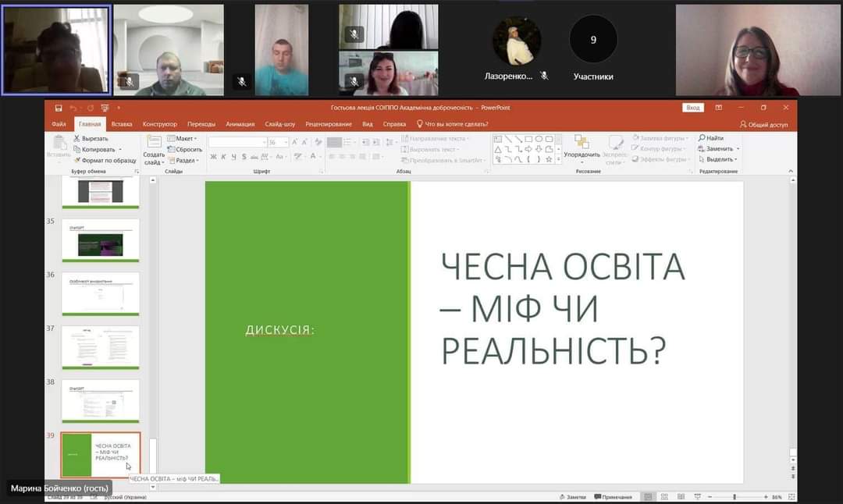Open the 9 Участники participants tile
This screenshot has height=504, width=843.
click(593, 48)
